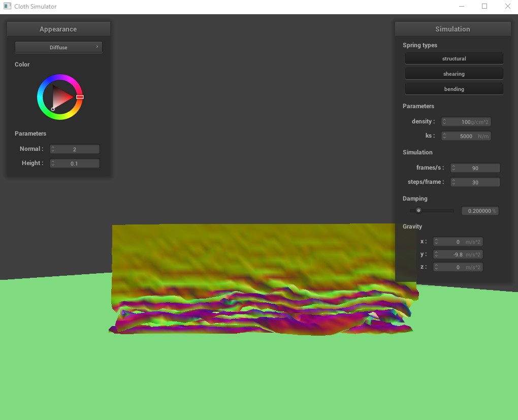Click the Gravity z value field
The height and width of the screenshot is (420, 518).
(458, 267)
